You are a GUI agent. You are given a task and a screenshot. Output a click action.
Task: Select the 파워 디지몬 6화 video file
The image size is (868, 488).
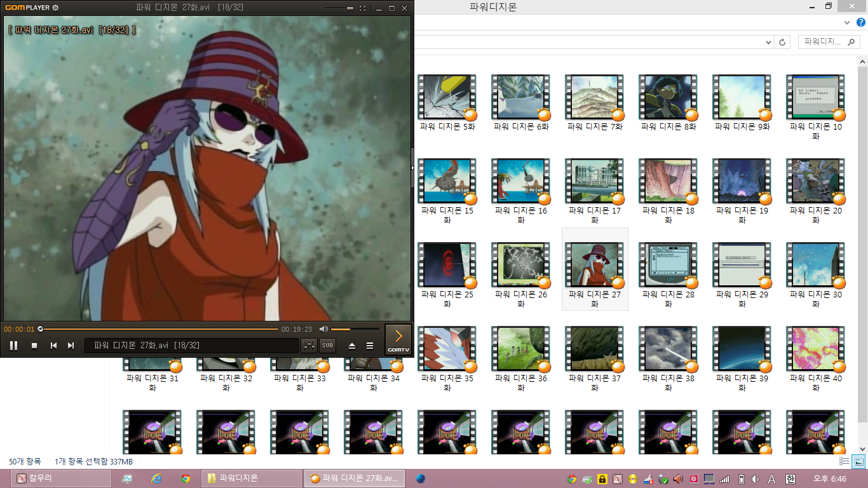(x=521, y=103)
